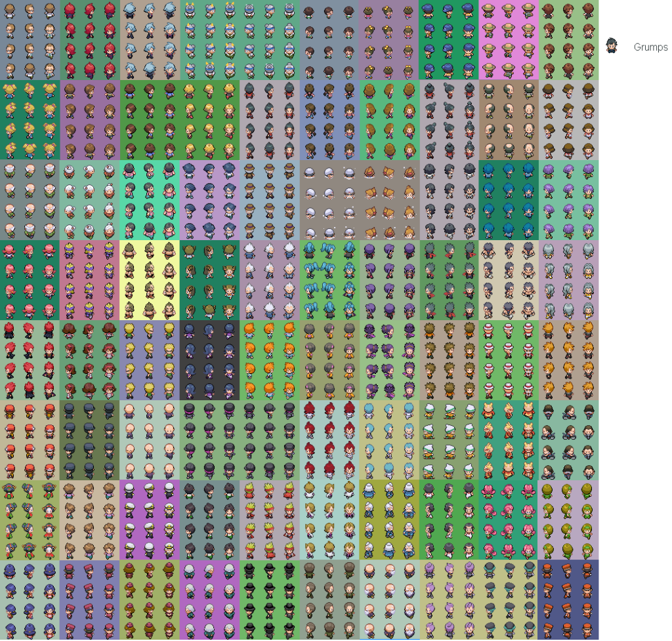Pick the dark-blue hair sheet on lavender
This screenshot has width=672, height=641.
[x=210, y=200]
